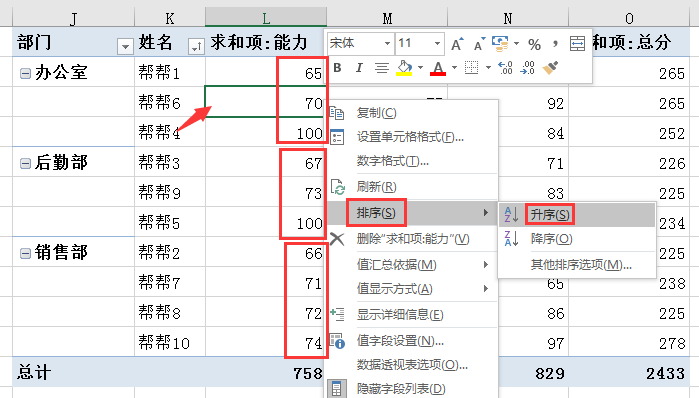
Task: Open border style dropdown arrow
Action: click(x=488, y=68)
